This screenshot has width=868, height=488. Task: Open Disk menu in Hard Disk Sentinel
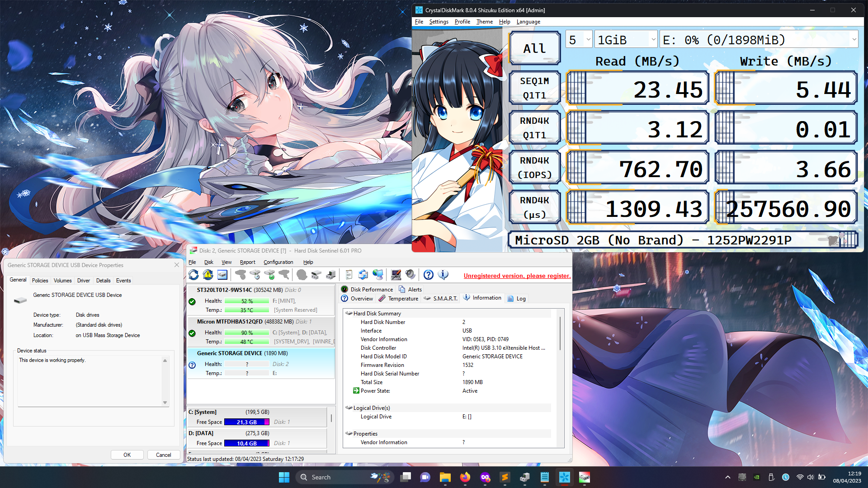(x=208, y=262)
